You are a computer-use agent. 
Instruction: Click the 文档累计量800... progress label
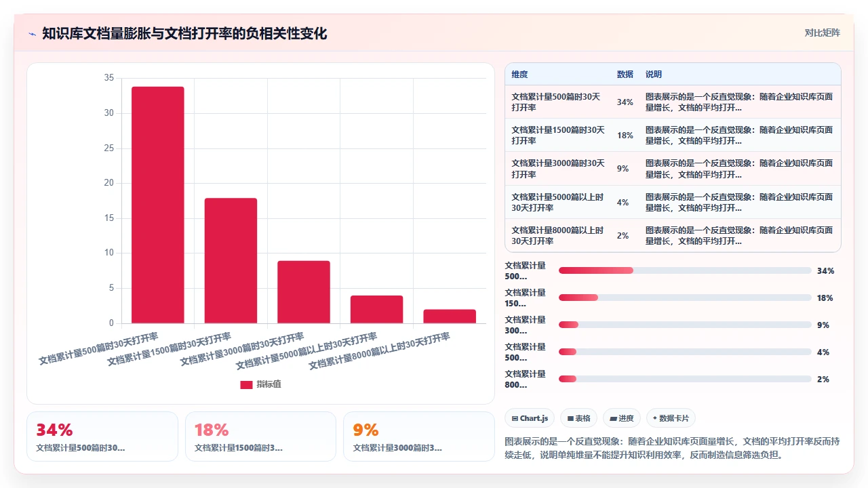tap(526, 379)
